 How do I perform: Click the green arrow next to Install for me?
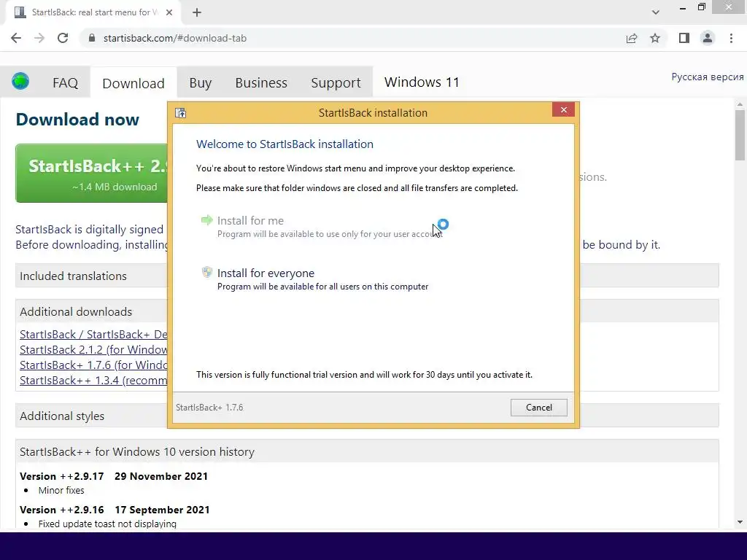coord(206,220)
